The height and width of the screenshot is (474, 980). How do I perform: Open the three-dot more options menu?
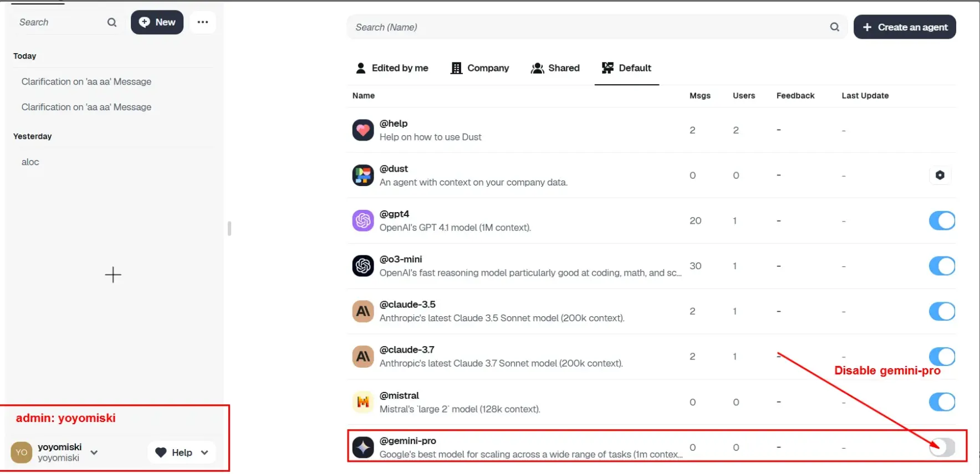point(203,22)
